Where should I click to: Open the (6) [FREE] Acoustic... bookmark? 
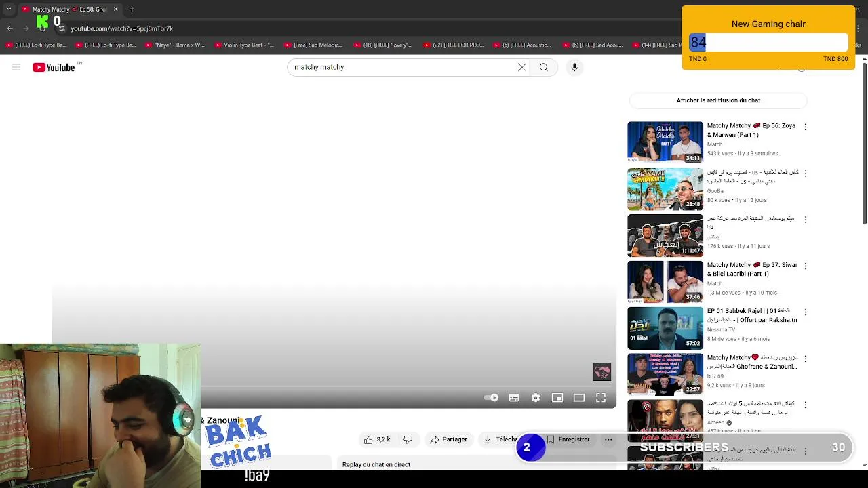(x=523, y=45)
